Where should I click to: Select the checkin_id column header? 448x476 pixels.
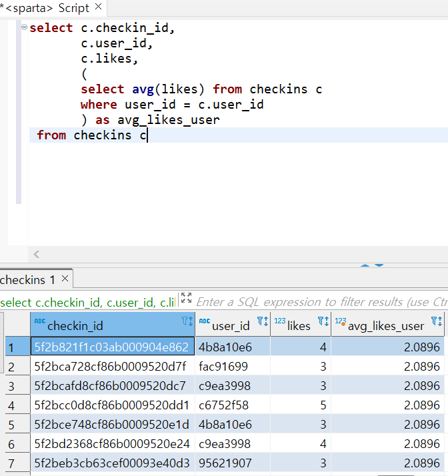[x=113, y=324]
